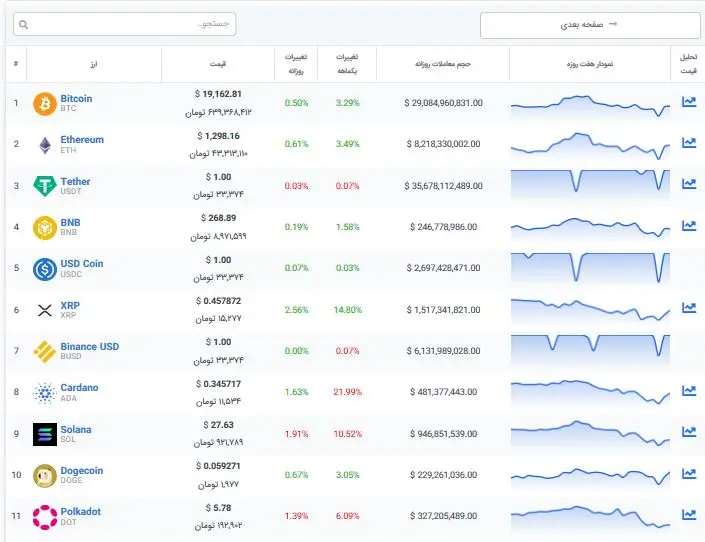Click the magnifier icon in search box
Viewport: 705px width, 542px height.
pyautogui.click(x=24, y=24)
